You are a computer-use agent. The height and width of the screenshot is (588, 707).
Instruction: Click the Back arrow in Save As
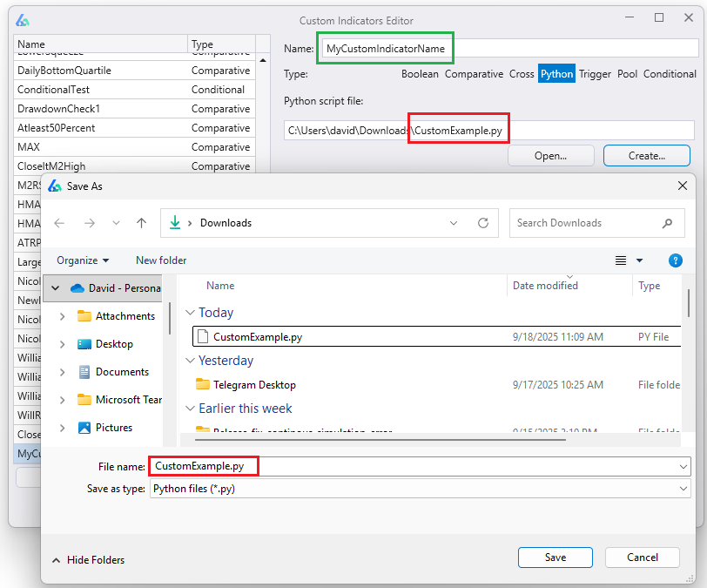point(59,223)
